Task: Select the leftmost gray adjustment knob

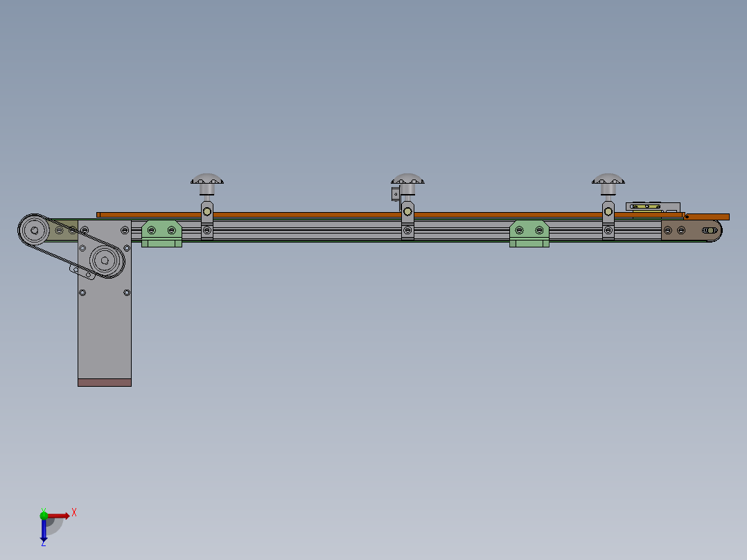Action: [x=207, y=184]
